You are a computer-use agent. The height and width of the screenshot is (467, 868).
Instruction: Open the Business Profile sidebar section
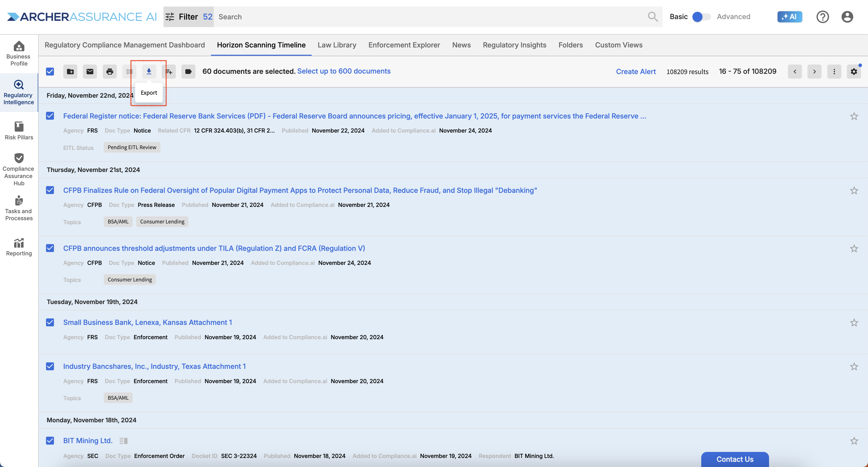point(19,53)
